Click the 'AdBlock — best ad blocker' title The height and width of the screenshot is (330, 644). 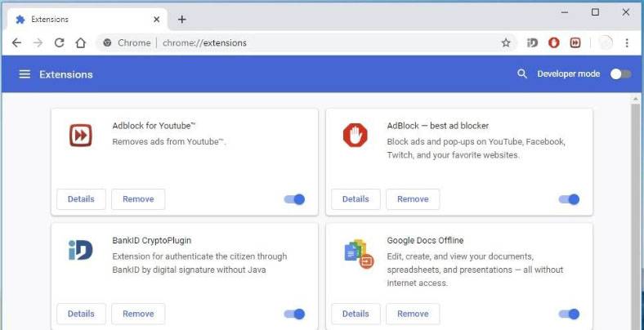[x=438, y=126]
